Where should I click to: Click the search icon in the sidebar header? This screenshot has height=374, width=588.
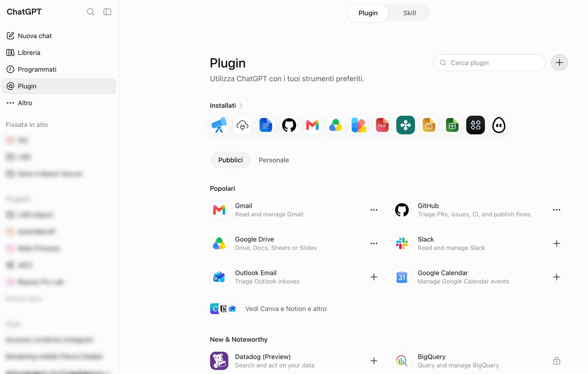[x=90, y=12]
